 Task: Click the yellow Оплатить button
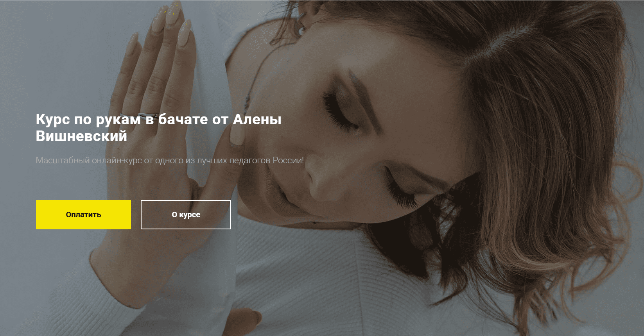coord(83,214)
